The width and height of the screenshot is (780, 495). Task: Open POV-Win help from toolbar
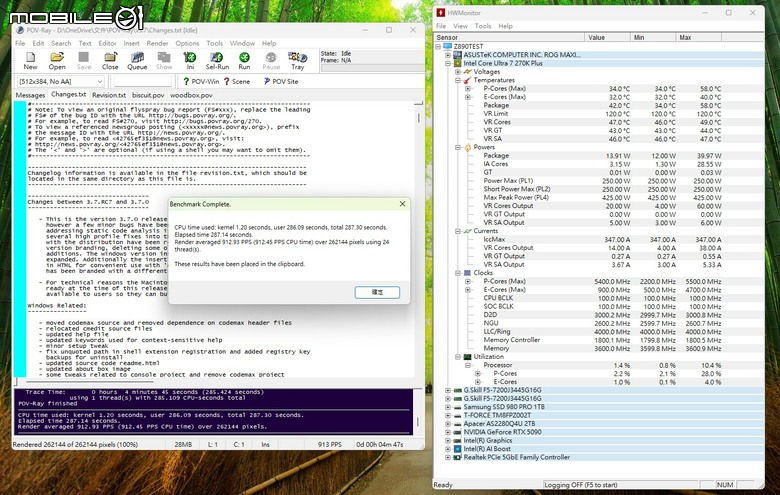pyautogui.click(x=201, y=81)
